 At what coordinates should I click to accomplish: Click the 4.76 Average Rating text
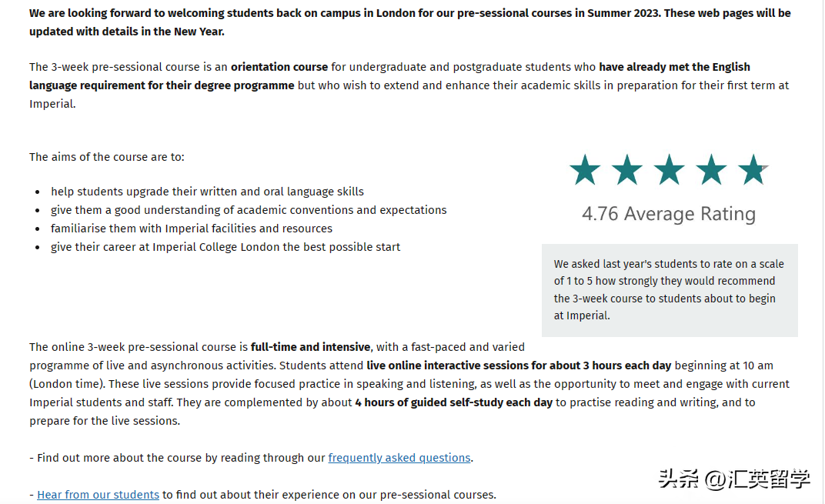(x=669, y=214)
